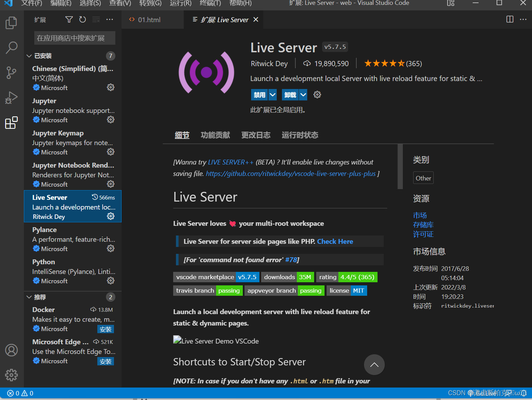Click the star rating (365)
Viewport: 532px width, 400px height.
coord(393,63)
